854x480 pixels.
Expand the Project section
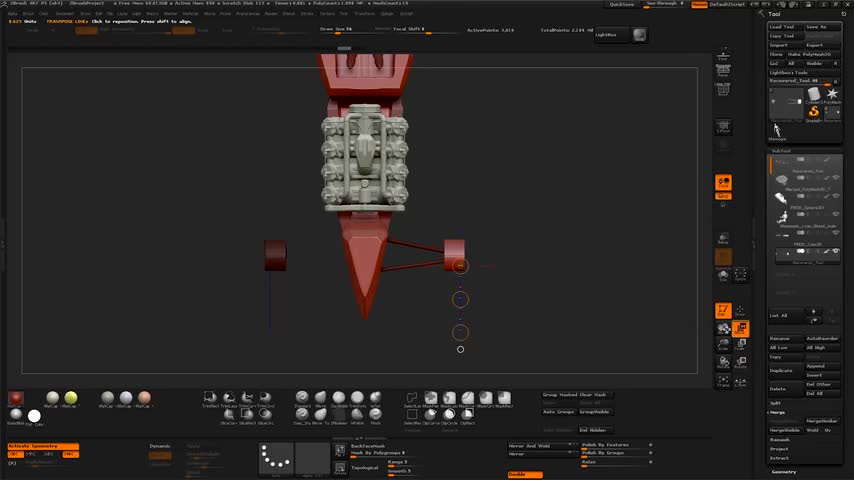click(x=779, y=449)
